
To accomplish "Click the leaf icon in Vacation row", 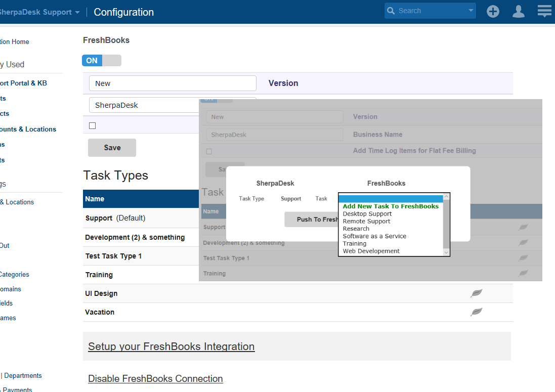I will click(x=476, y=312).
